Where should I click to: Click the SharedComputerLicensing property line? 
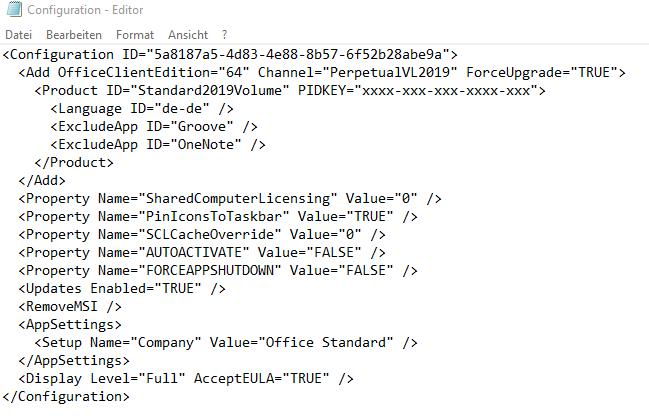pos(230,199)
